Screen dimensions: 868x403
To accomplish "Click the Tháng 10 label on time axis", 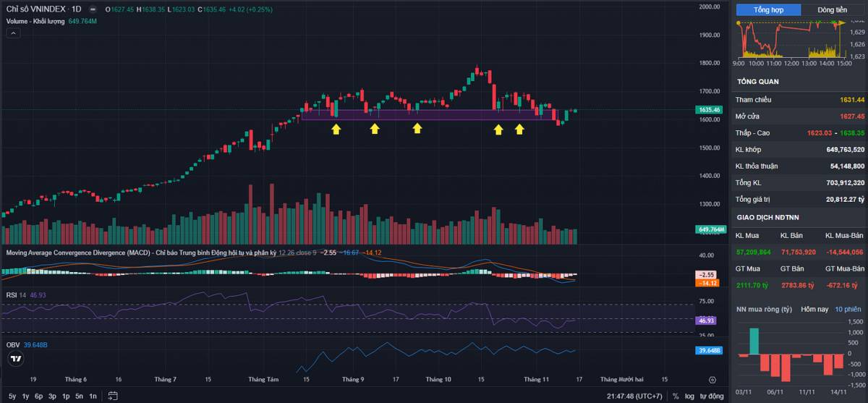I will click(438, 379).
